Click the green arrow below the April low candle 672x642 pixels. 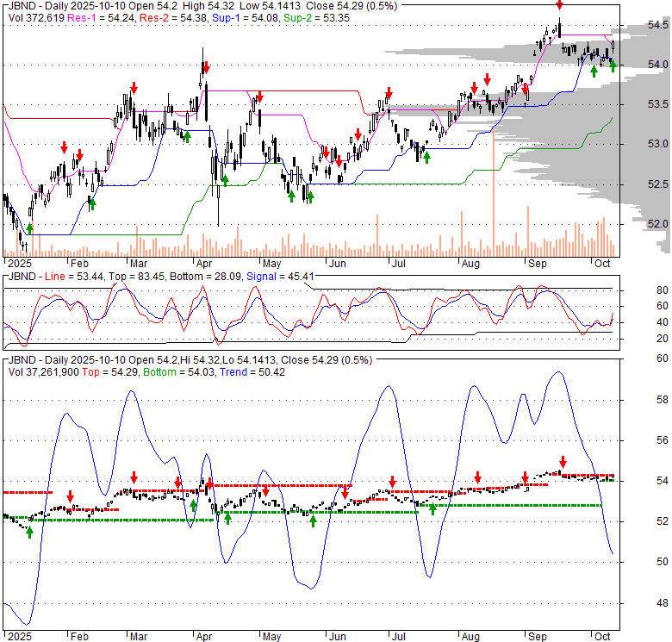point(225,180)
